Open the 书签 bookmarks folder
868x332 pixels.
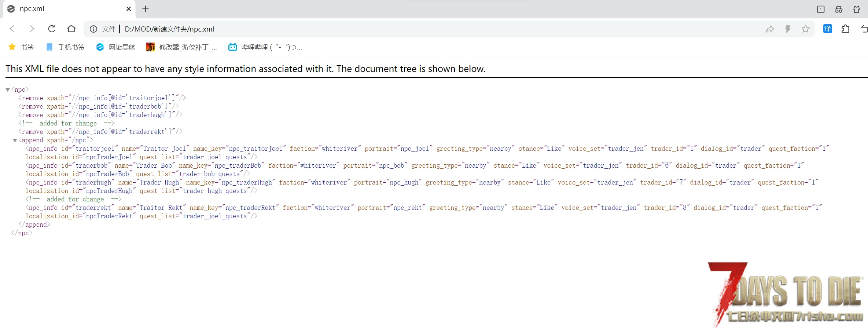tap(21, 47)
